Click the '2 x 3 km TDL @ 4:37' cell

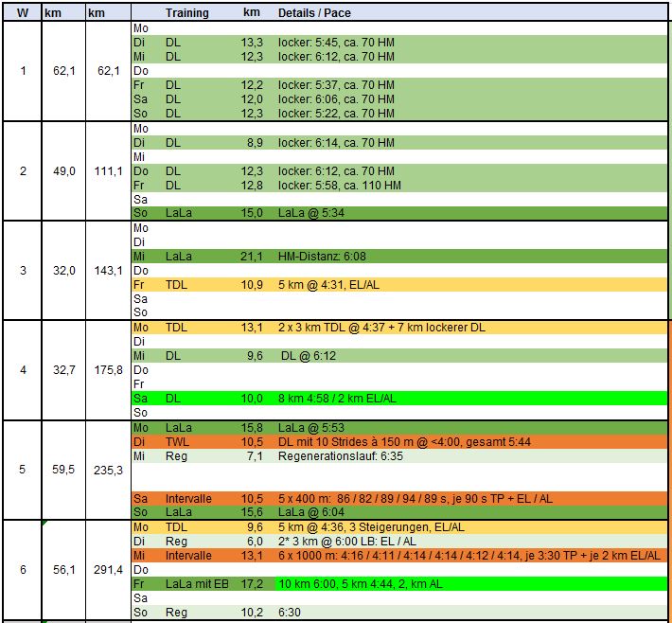[383, 328]
